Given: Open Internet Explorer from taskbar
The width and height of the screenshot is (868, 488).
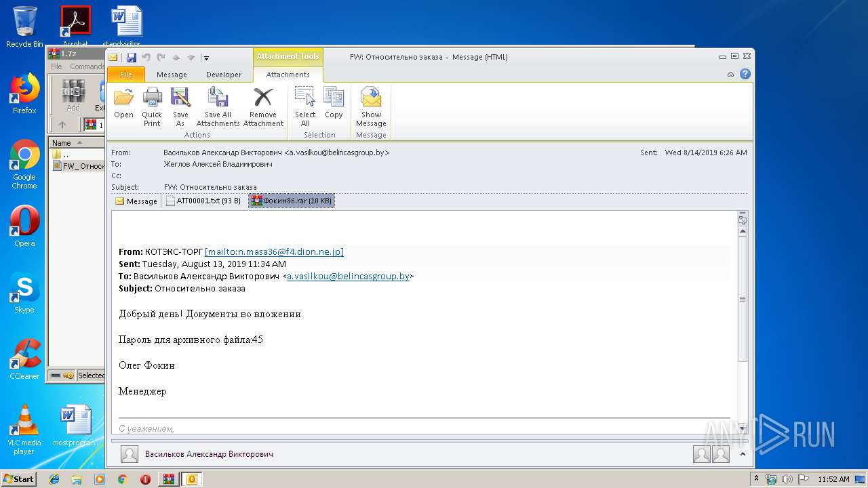Looking at the screenshot, I should pos(54,479).
